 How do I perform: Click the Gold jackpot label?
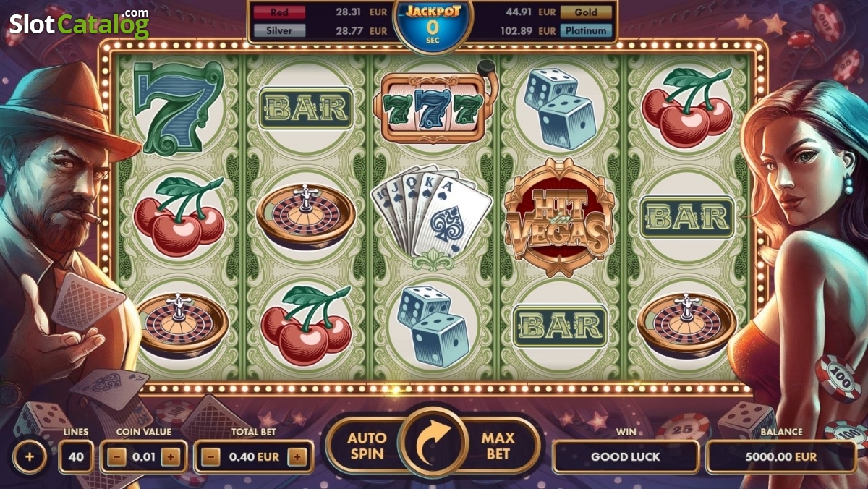coord(586,12)
